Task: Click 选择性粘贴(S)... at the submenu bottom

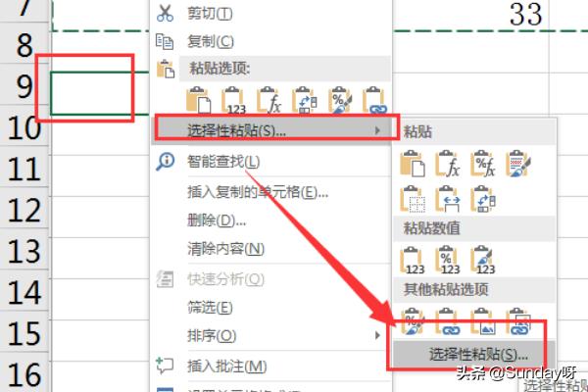Action: coord(474,354)
